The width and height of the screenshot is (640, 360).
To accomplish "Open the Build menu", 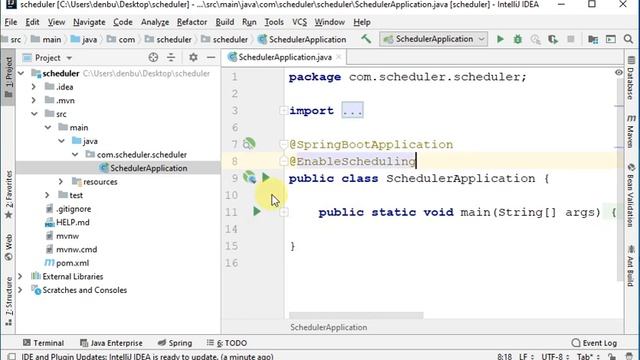I will pyautogui.click(x=225, y=22).
